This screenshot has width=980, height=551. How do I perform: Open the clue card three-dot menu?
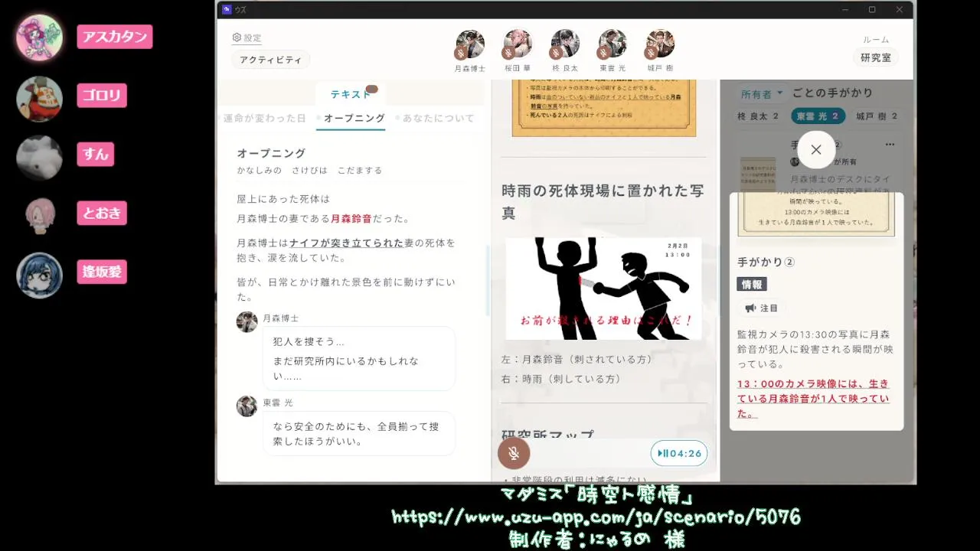890,145
